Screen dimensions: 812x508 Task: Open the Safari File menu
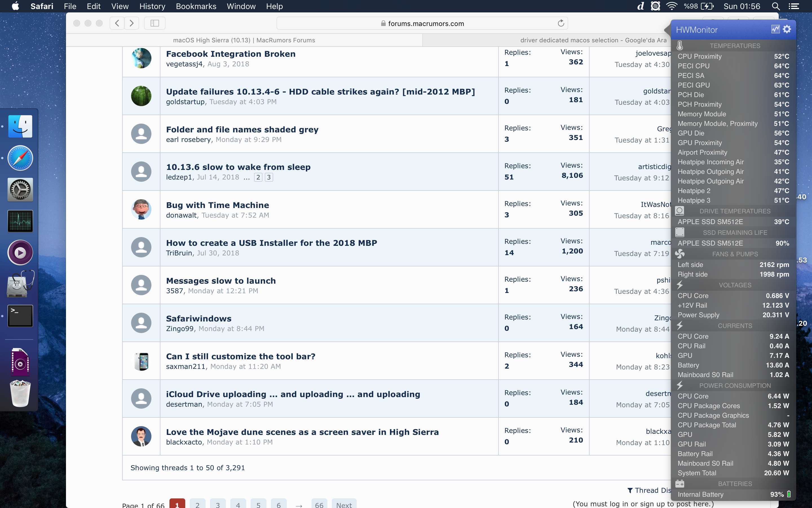coord(70,6)
